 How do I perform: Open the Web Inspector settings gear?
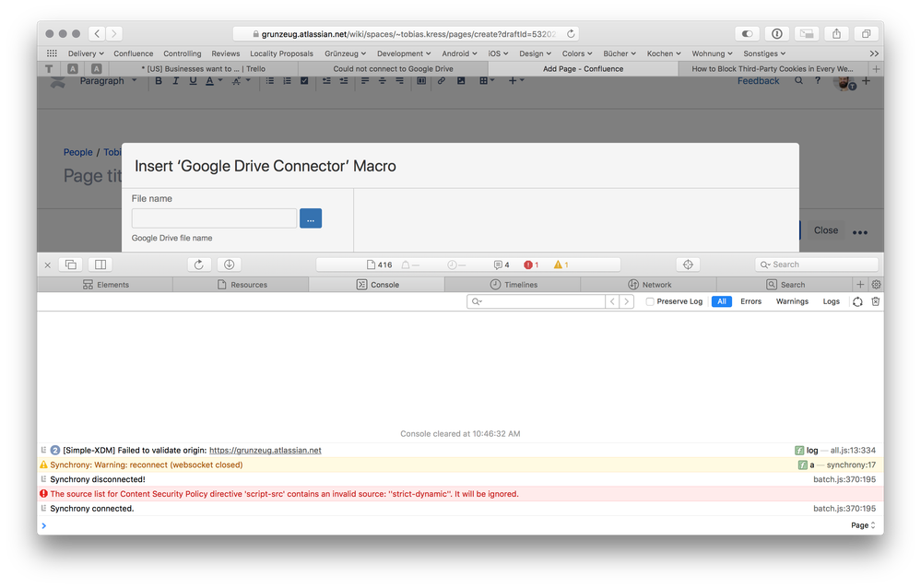click(x=876, y=284)
